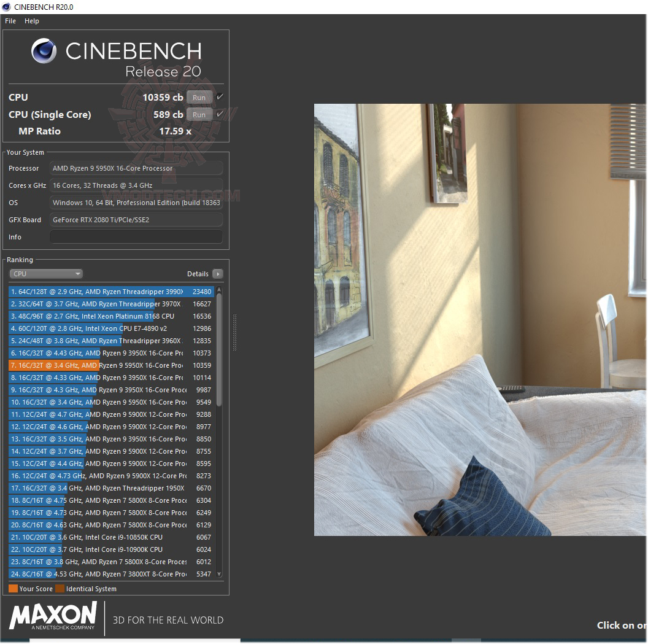Click the ranking list scrollbar thumb
This screenshot has height=644, width=648.
point(219,349)
